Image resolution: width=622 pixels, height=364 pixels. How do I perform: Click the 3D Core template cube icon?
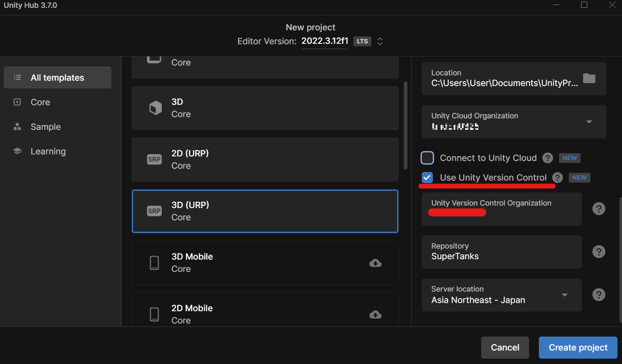(x=155, y=108)
